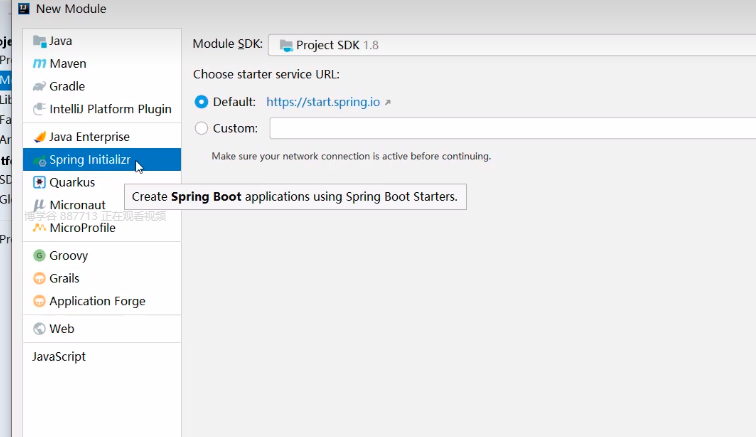Select the JavaScript module type
The image size is (756, 437).
coord(102,356)
